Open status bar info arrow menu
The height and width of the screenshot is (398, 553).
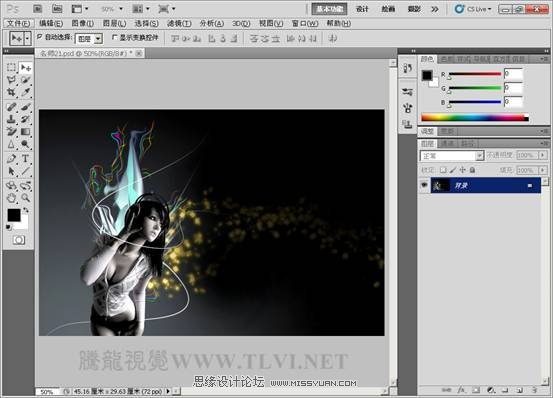point(168,391)
